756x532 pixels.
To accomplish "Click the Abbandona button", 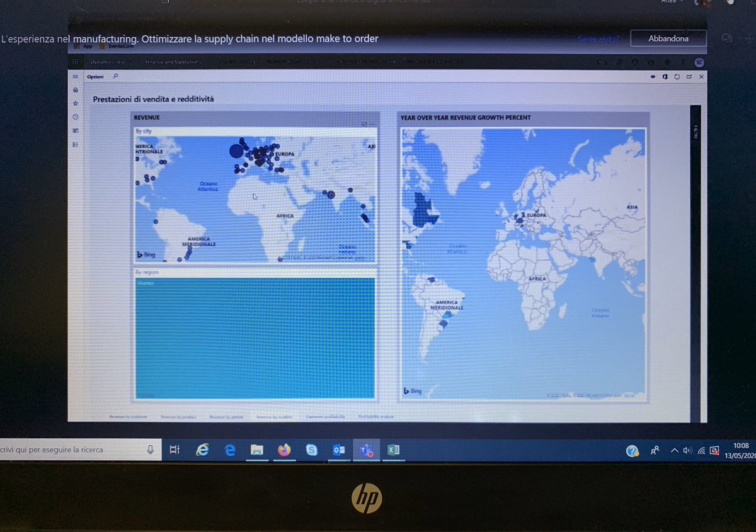I will click(668, 38).
